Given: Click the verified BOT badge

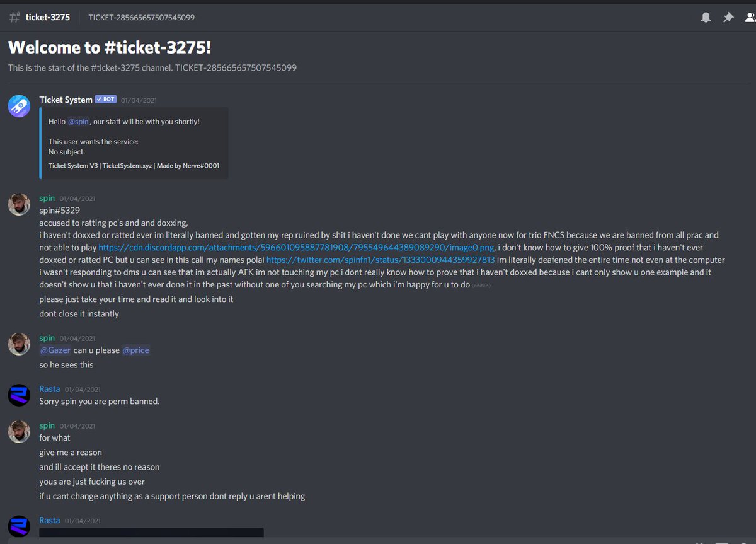Looking at the screenshot, I should click(x=106, y=100).
